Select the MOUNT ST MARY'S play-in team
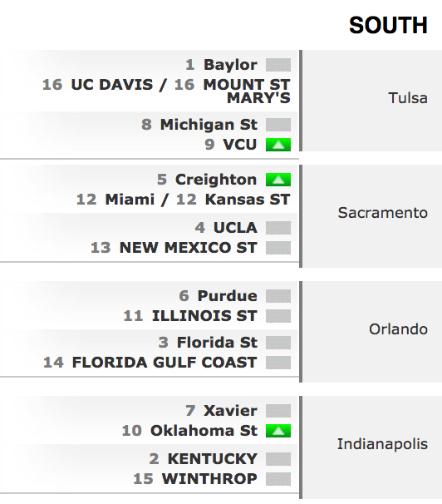This screenshot has height=504, width=442. click(x=247, y=91)
